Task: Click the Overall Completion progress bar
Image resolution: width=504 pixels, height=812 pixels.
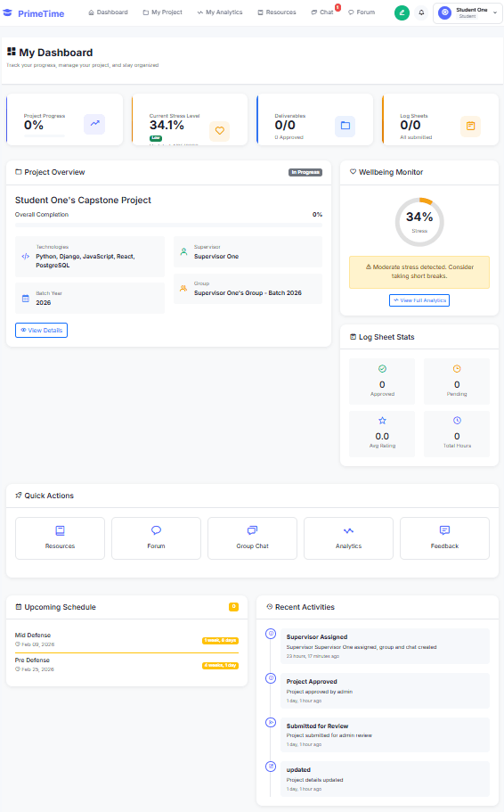Action: click(x=168, y=226)
